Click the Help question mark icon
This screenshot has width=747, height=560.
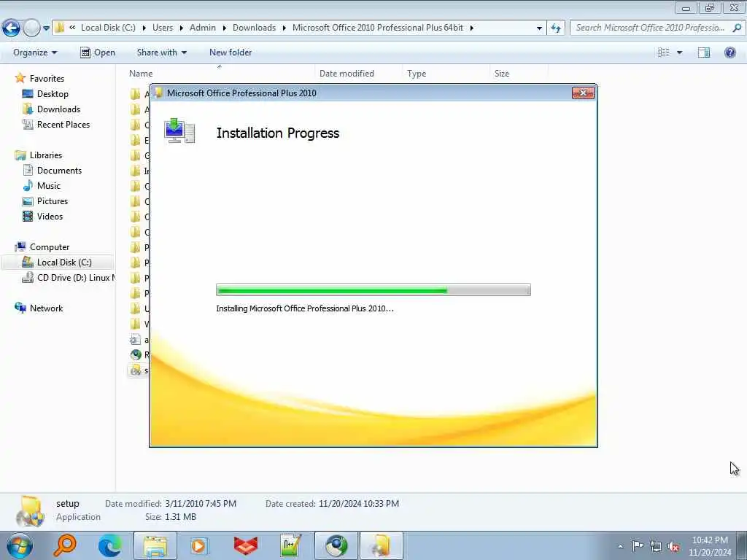[x=729, y=52]
